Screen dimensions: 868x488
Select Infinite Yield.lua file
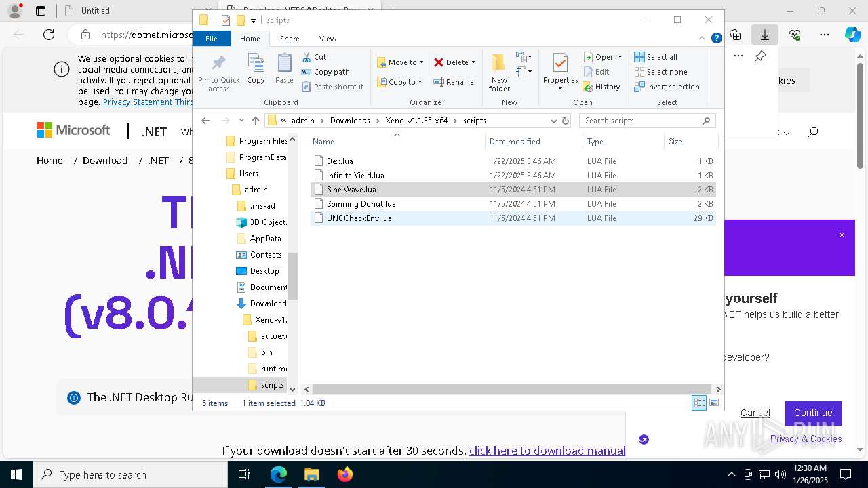(x=513, y=176)
